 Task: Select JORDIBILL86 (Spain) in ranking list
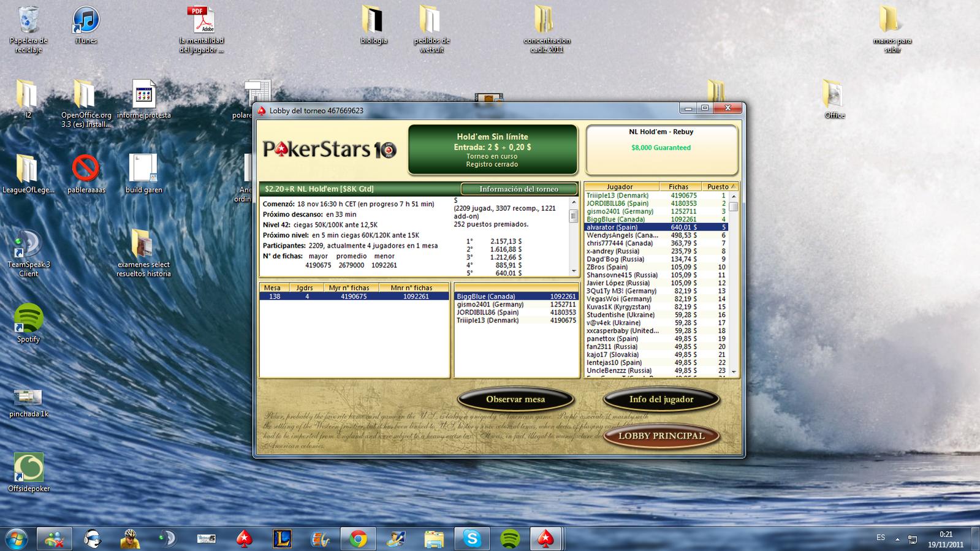tap(656, 203)
